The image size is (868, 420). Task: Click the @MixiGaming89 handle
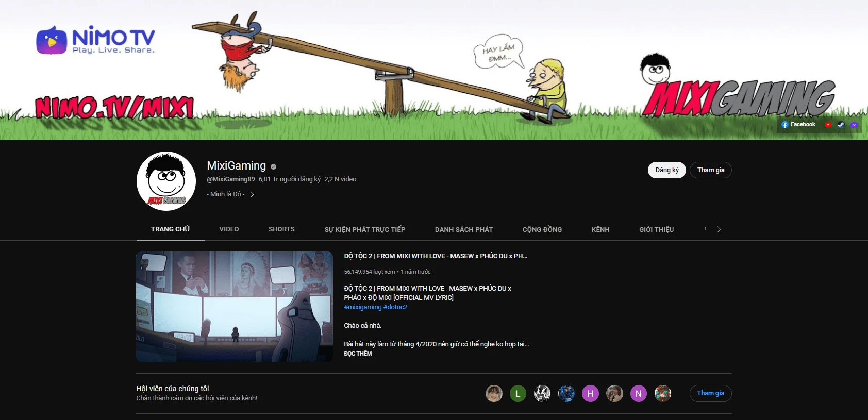[230, 179]
